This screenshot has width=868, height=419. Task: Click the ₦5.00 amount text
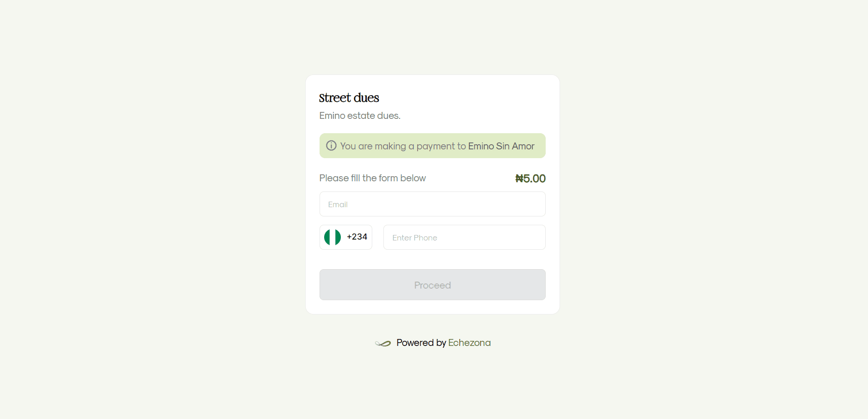[530, 178]
